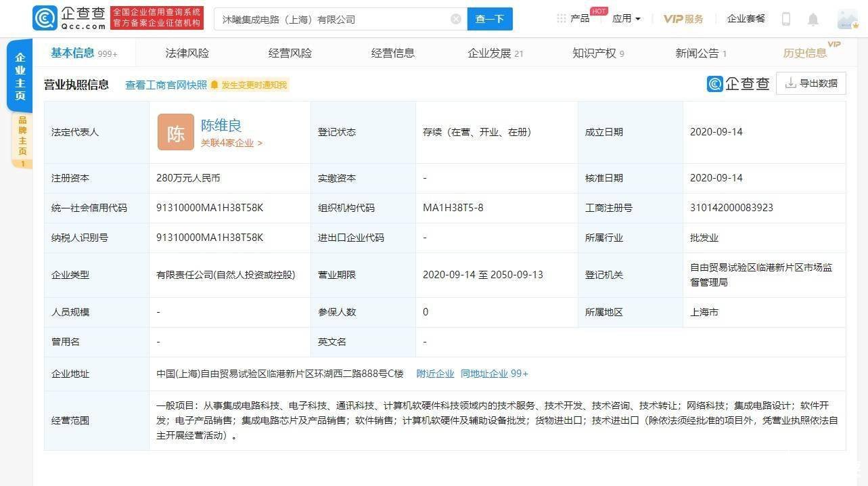The width and height of the screenshot is (868, 486).
Task: Click the 企查查 logo beside export button
Action: point(738,83)
